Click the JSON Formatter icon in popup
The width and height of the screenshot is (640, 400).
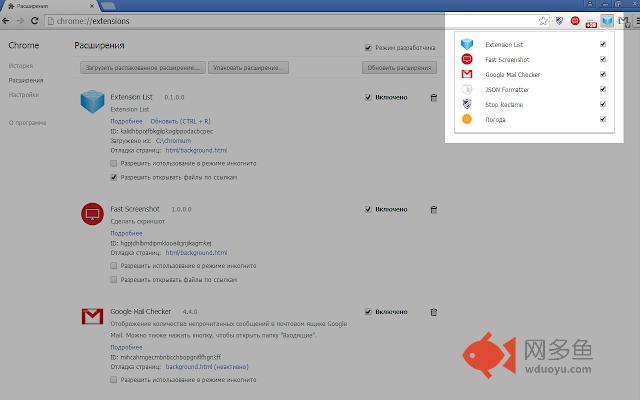(467, 89)
